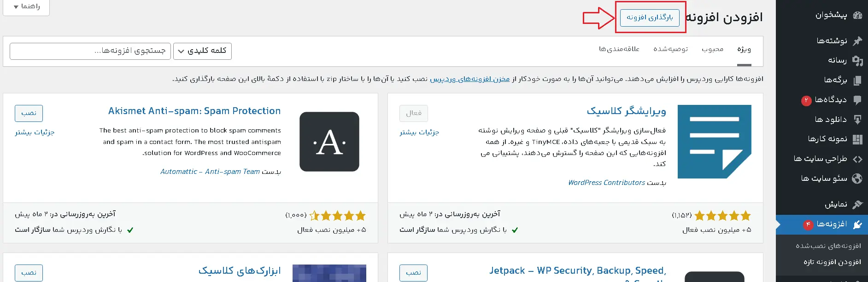Open the ابزارک‌های کلاسیک plugin title
Screen dimensions: 868x282
[240, 270]
